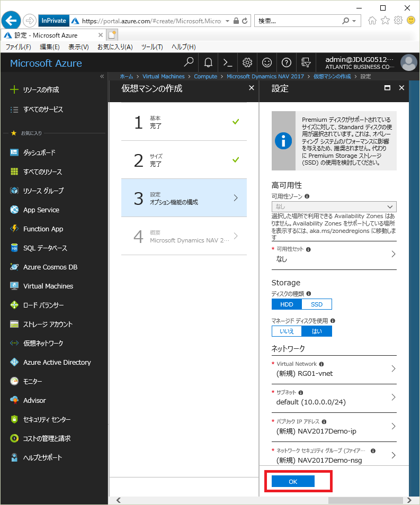Open the help question mark icon
This screenshot has height=505, width=420.
(x=286, y=62)
